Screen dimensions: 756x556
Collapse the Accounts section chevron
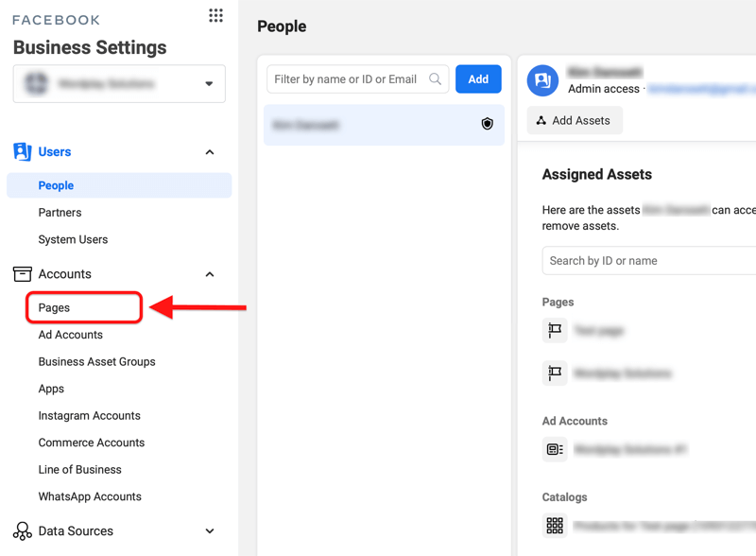coord(209,274)
